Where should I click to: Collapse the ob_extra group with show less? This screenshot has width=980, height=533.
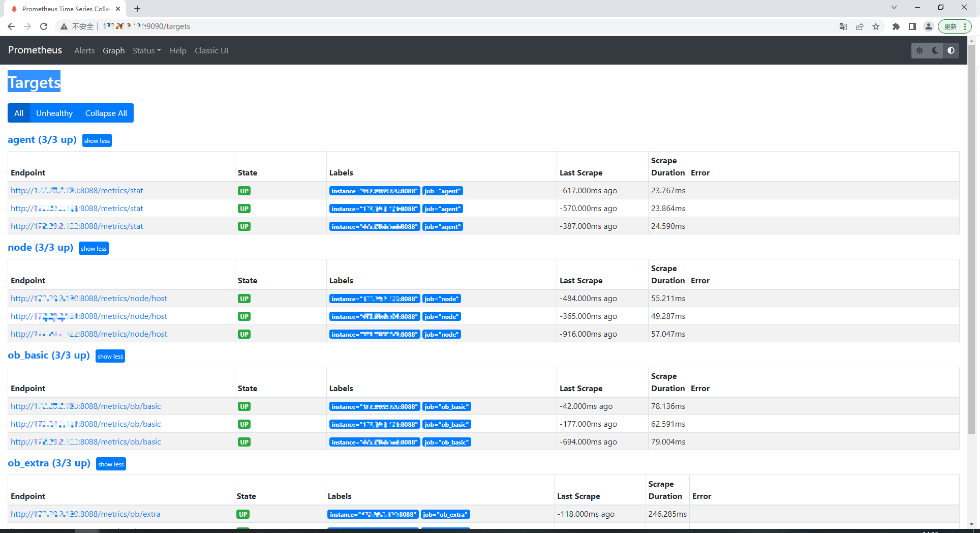click(111, 464)
